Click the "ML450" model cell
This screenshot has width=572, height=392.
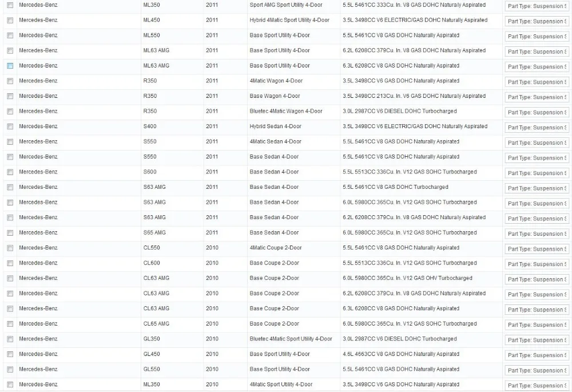152,20
